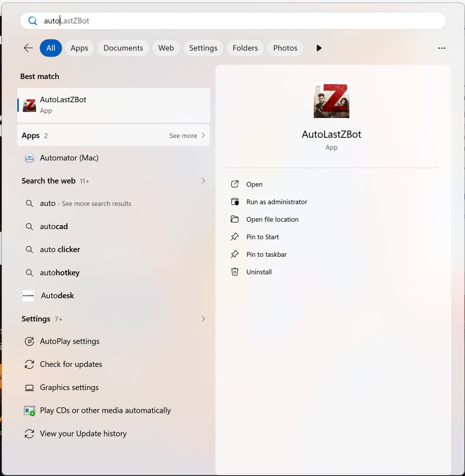Click the AutoPlay settings icon
This screenshot has height=476, width=465.
(x=30, y=341)
